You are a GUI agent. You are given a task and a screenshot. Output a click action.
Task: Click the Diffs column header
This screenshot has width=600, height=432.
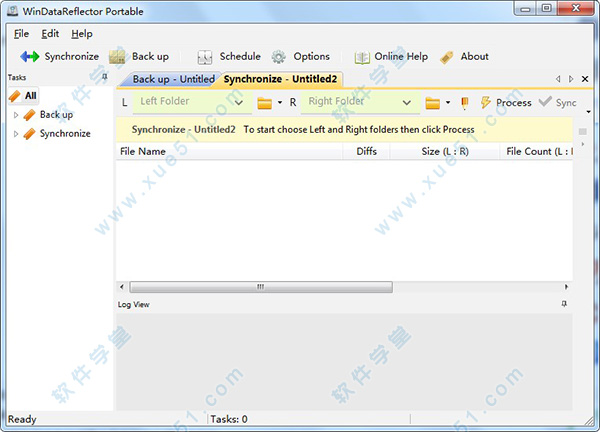pyautogui.click(x=366, y=152)
